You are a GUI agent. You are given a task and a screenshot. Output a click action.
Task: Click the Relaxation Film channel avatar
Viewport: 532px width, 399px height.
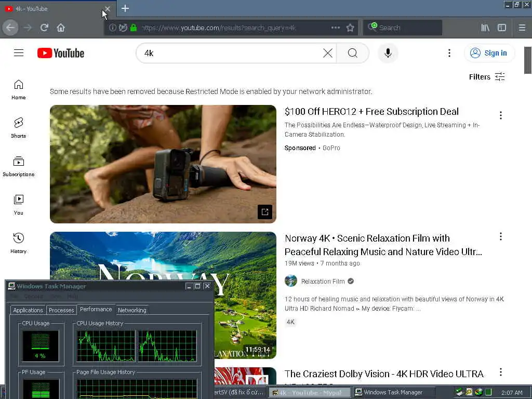(291, 281)
